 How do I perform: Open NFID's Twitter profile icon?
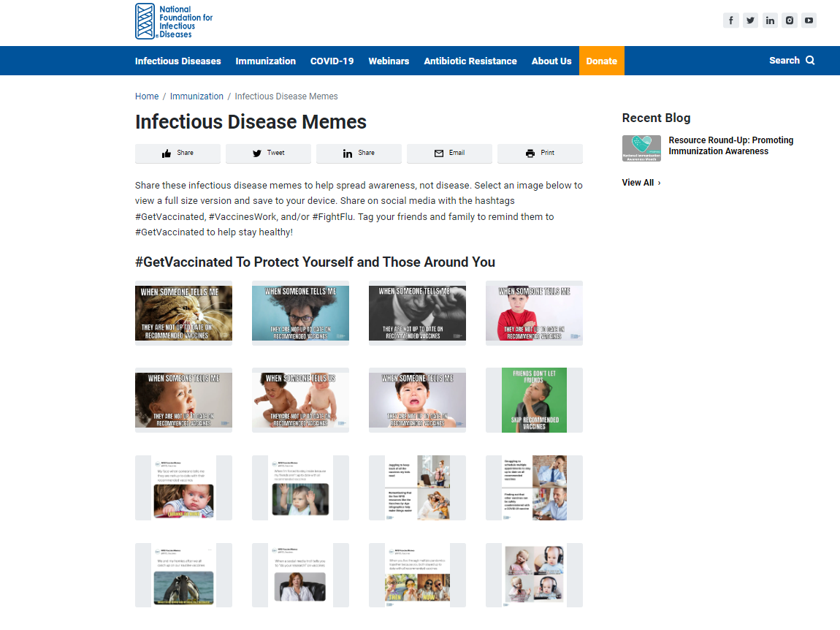pos(750,20)
